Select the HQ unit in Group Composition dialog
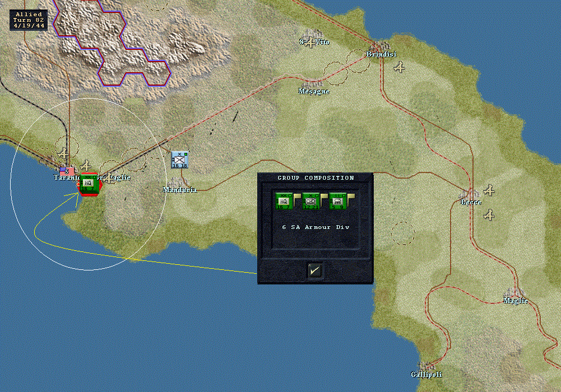561x392 pixels. click(284, 201)
